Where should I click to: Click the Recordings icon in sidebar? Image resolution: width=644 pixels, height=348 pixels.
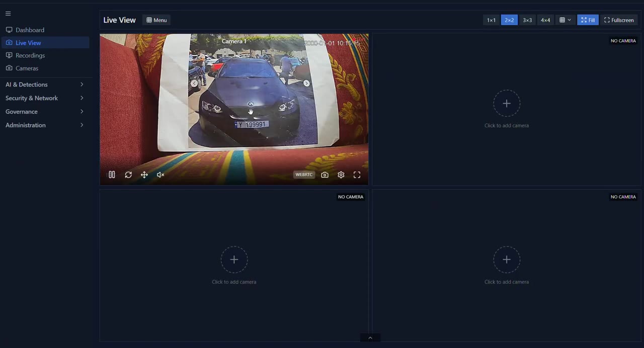pyautogui.click(x=9, y=55)
